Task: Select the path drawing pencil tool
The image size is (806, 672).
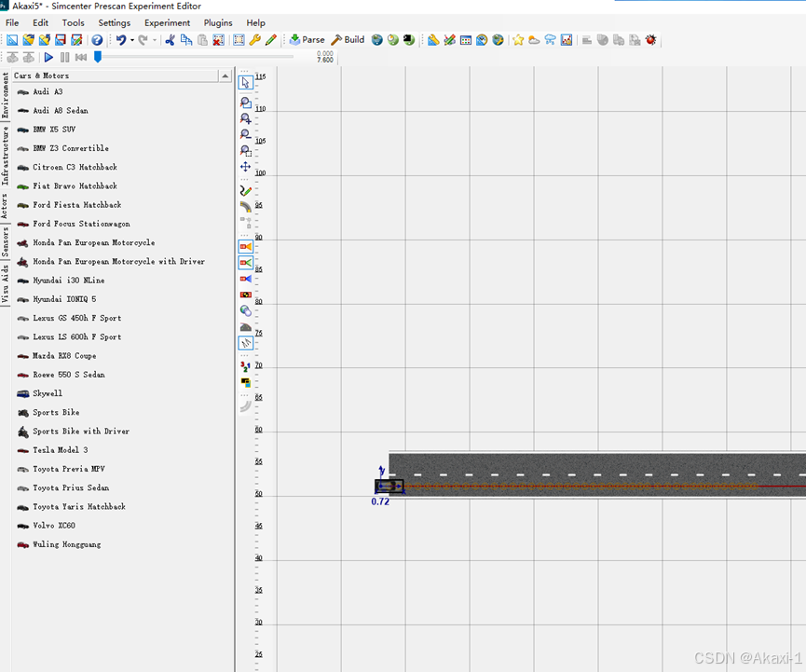Action: pos(246,191)
